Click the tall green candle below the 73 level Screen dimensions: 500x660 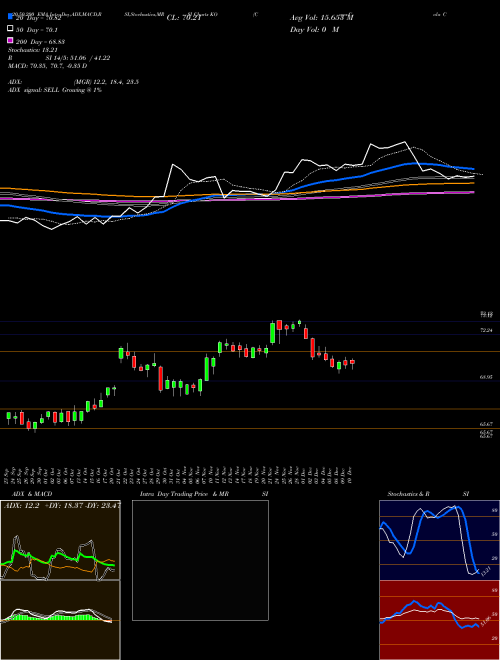click(272, 333)
